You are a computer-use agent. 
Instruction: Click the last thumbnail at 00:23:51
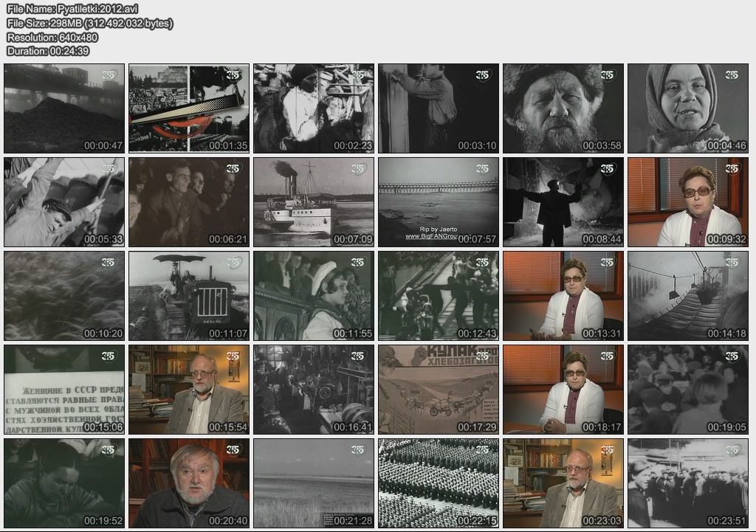688,483
